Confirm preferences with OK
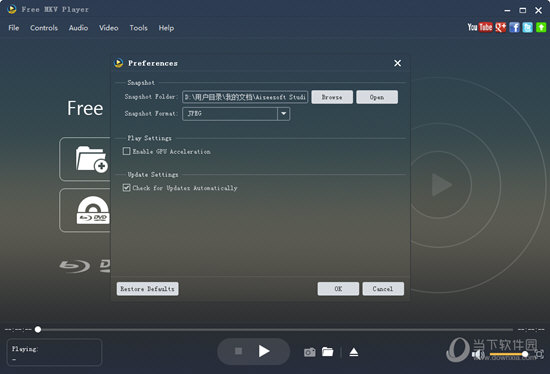 pyautogui.click(x=338, y=289)
